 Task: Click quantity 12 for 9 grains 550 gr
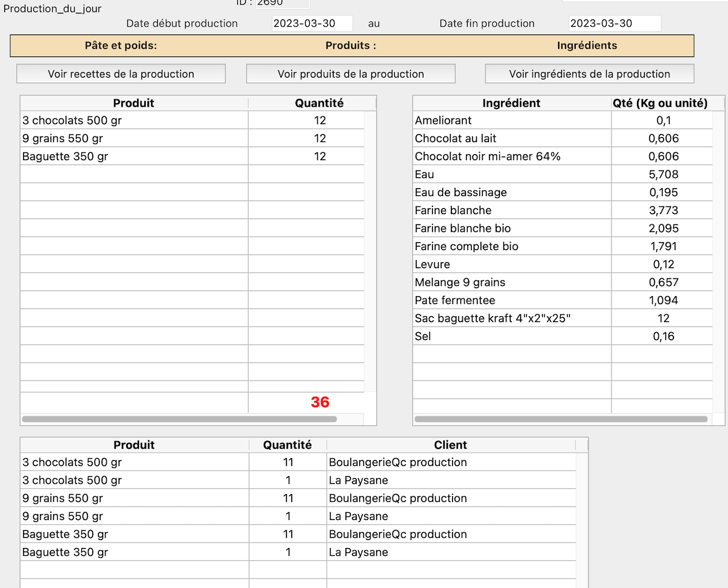click(320, 138)
